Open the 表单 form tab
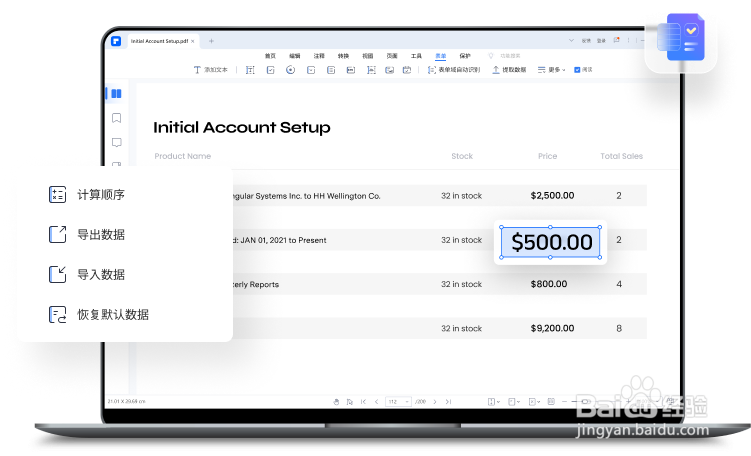 (441, 56)
